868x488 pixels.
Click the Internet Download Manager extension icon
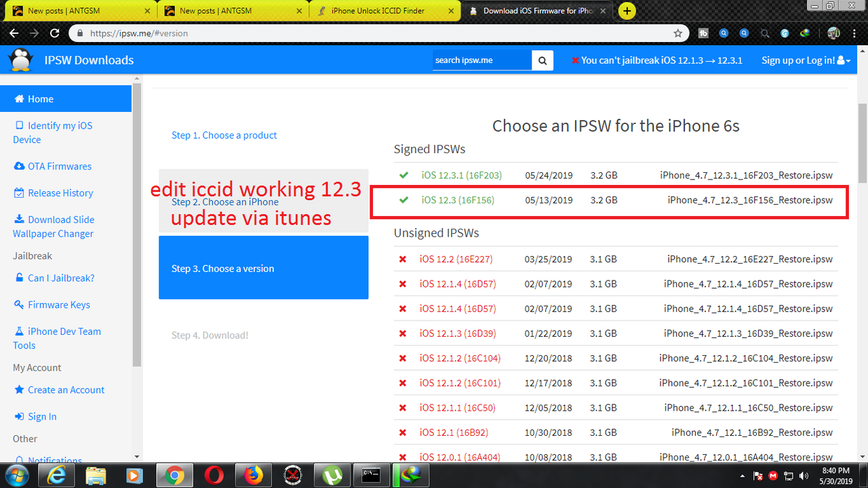point(805,33)
